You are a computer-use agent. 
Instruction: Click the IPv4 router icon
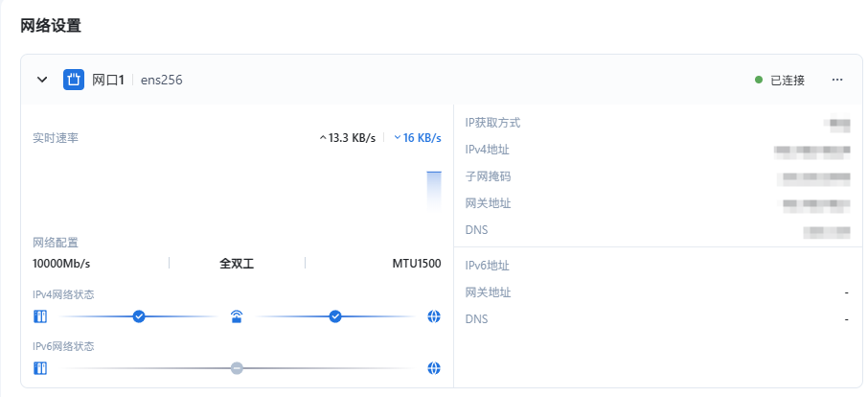point(237,316)
